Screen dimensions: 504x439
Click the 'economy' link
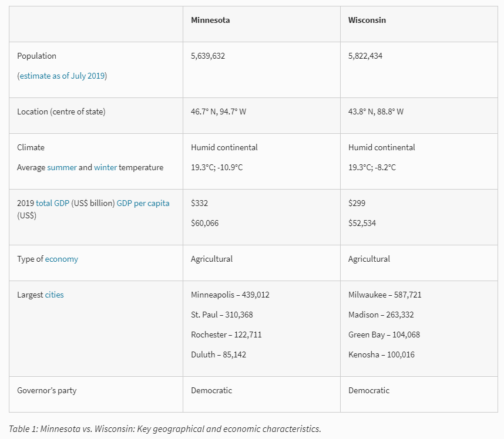[61, 259]
